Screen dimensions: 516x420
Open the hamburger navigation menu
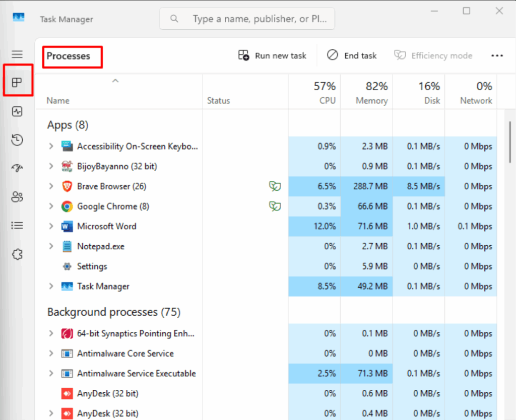point(17,54)
